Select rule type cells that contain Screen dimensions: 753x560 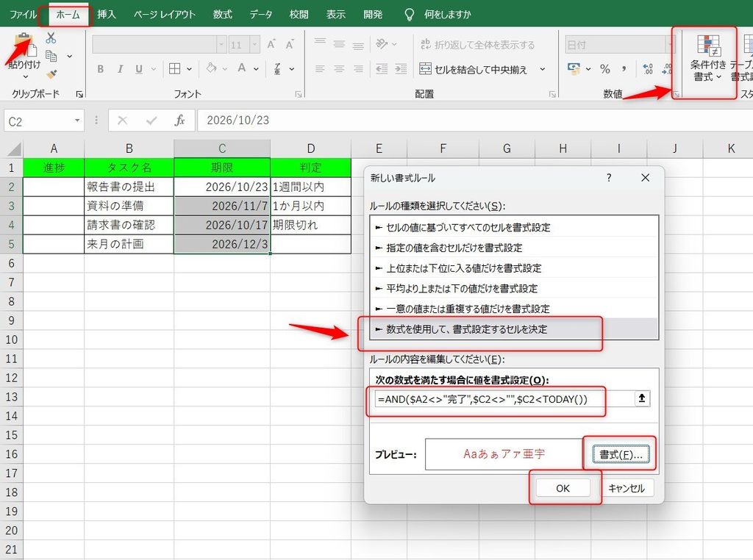[514, 248]
